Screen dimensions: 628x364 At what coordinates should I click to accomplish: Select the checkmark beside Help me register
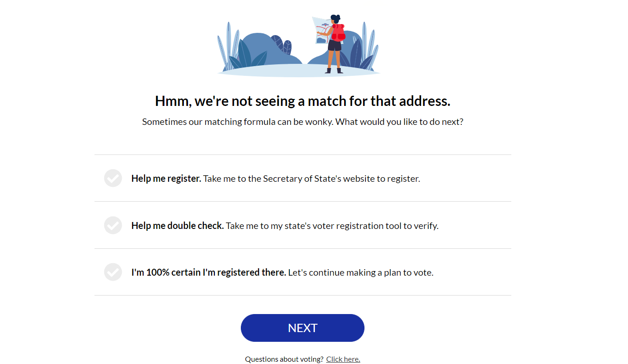(x=113, y=178)
